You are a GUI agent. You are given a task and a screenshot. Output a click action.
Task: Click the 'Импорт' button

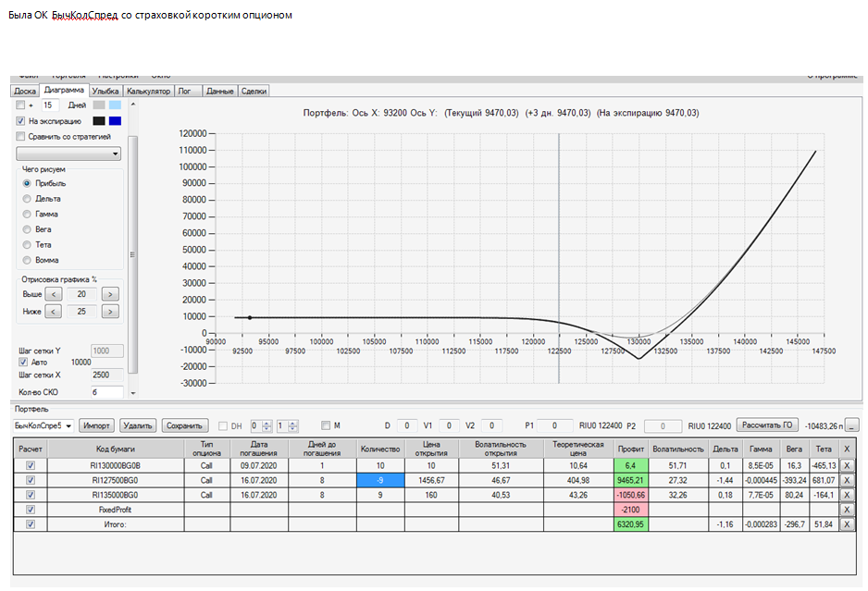[x=97, y=425]
